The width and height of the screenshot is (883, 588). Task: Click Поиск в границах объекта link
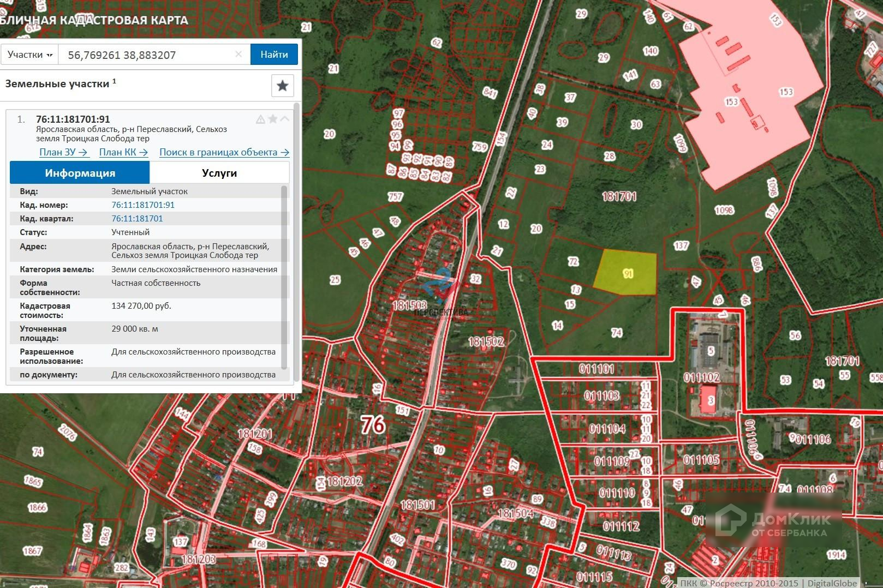[x=224, y=152]
